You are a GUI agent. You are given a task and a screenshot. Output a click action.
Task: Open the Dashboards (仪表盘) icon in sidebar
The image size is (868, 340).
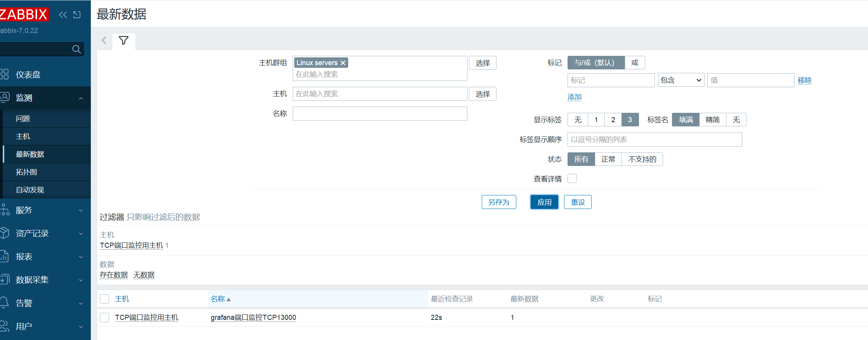[5, 74]
